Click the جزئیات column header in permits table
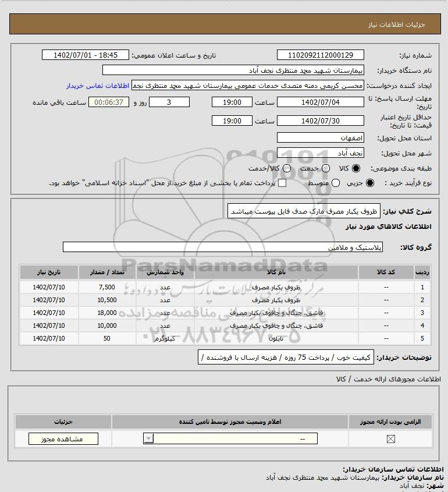Image resolution: width=448 pixels, height=492 pixels. (x=63, y=422)
